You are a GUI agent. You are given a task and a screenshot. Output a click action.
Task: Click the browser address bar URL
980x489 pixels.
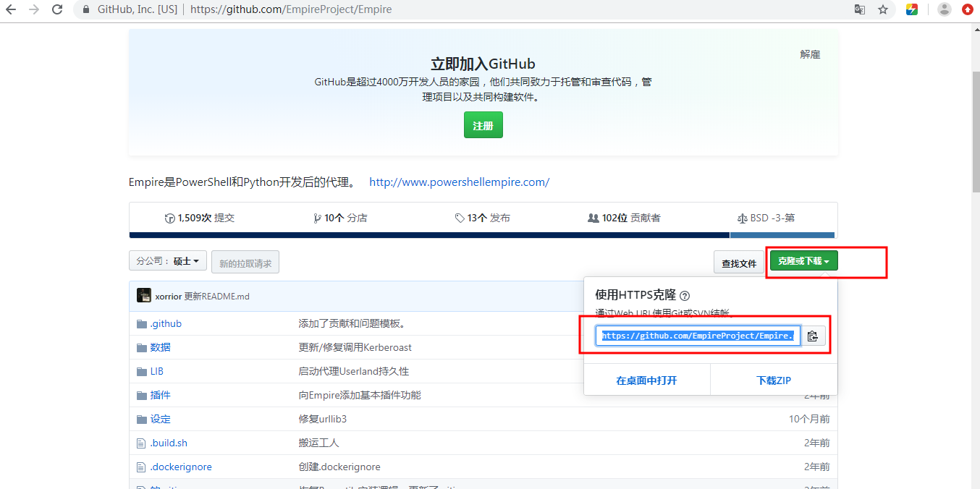(291, 10)
